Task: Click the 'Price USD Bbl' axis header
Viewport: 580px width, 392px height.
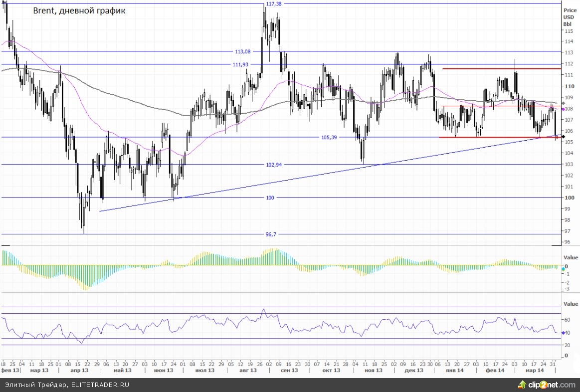Action: 569,17
